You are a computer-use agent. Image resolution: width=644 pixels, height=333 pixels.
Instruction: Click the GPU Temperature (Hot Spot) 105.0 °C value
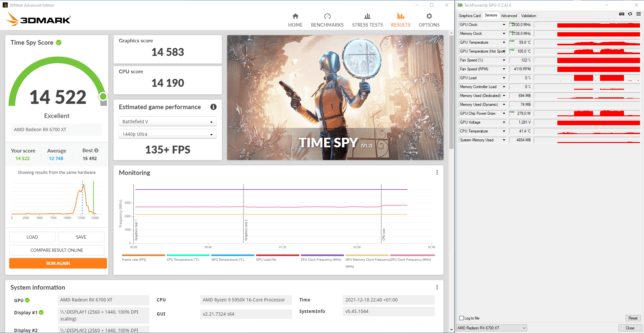(520, 51)
